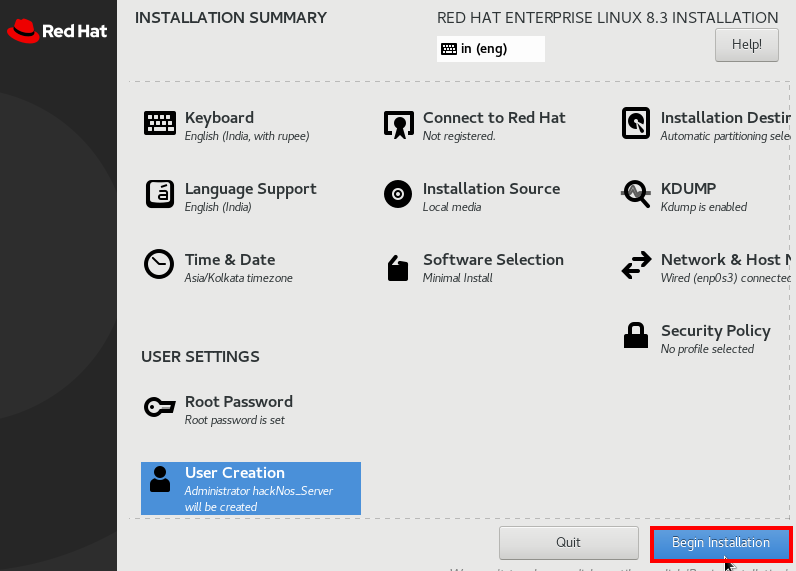Image resolution: width=796 pixels, height=571 pixels.
Task: Click 'Administrator hackNos_Server will be created' text
Action: click(x=258, y=499)
